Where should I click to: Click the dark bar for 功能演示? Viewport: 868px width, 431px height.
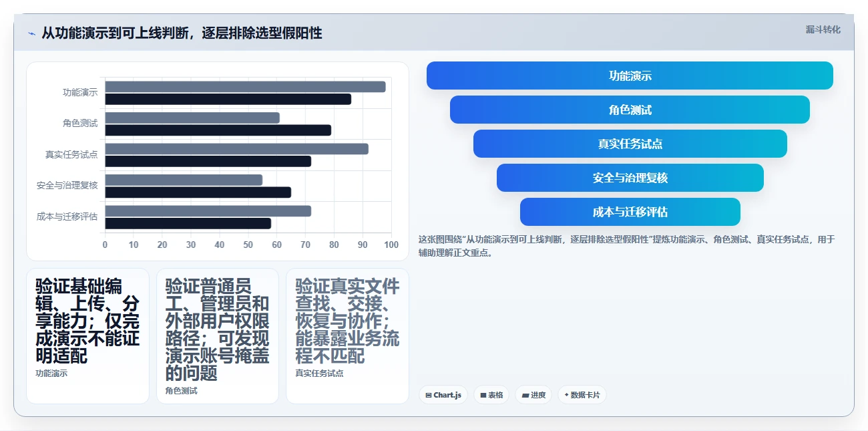[x=228, y=99]
